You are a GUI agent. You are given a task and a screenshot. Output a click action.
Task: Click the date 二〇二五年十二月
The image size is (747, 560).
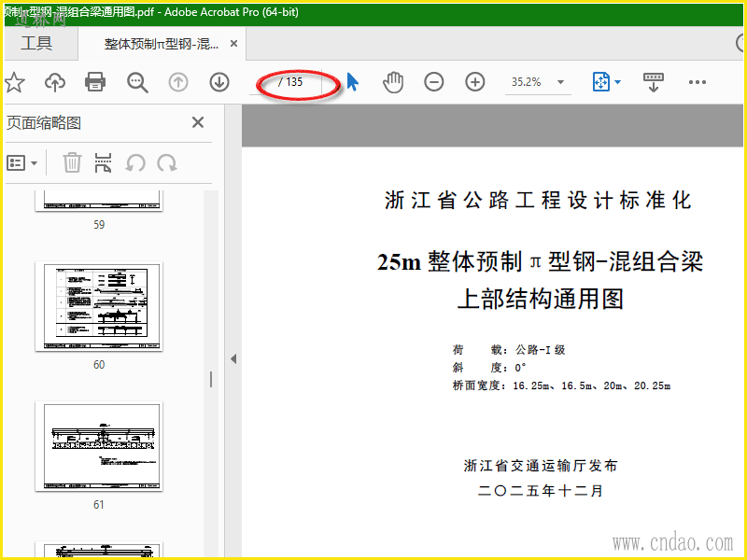click(541, 491)
